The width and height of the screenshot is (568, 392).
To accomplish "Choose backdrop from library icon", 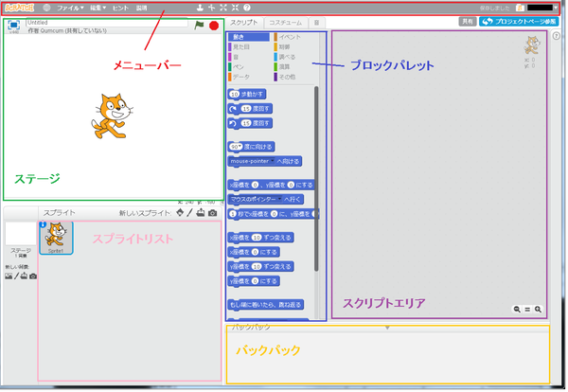I will pyautogui.click(x=9, y=276).
